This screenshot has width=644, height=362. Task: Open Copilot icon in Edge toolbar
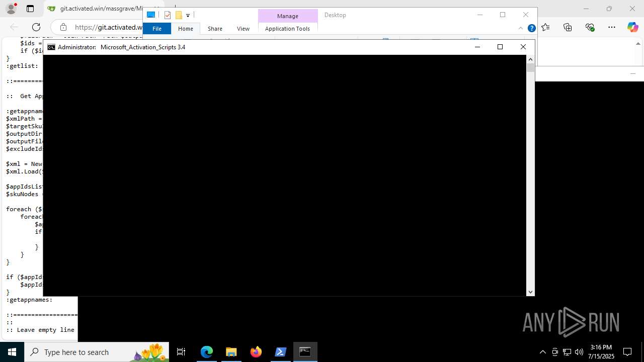click(x=632, y=27)
